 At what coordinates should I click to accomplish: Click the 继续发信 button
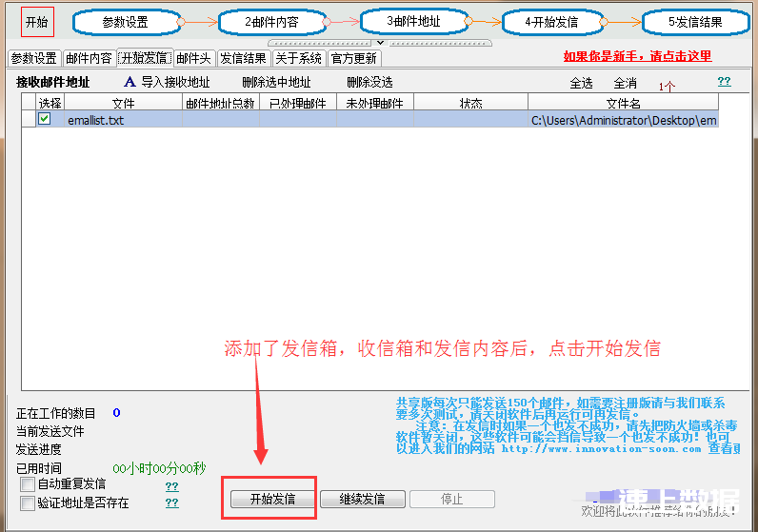click(x=363, y=499)
